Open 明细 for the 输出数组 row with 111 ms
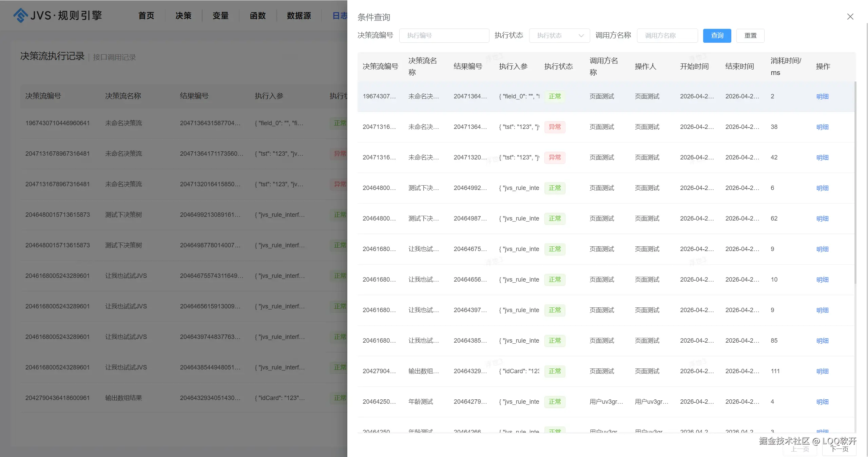 pyautogui.click(x=822, y=371)
